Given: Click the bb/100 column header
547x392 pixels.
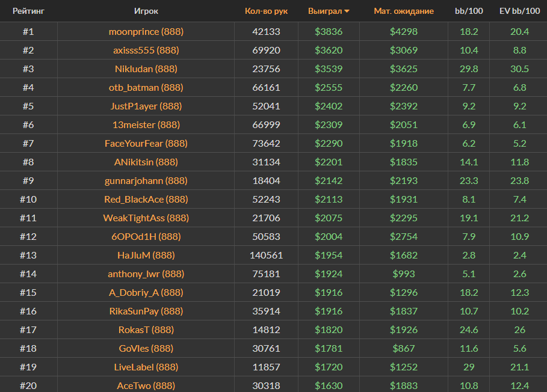Looking at the screenshot, I should click(468, 11).
